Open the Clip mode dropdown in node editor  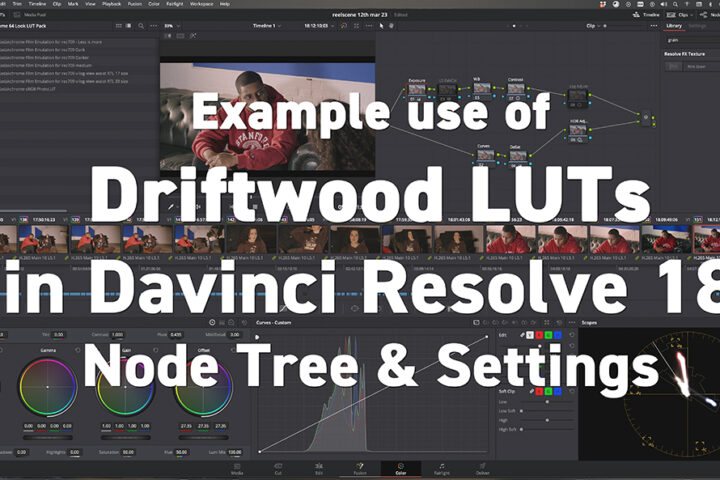593,26
